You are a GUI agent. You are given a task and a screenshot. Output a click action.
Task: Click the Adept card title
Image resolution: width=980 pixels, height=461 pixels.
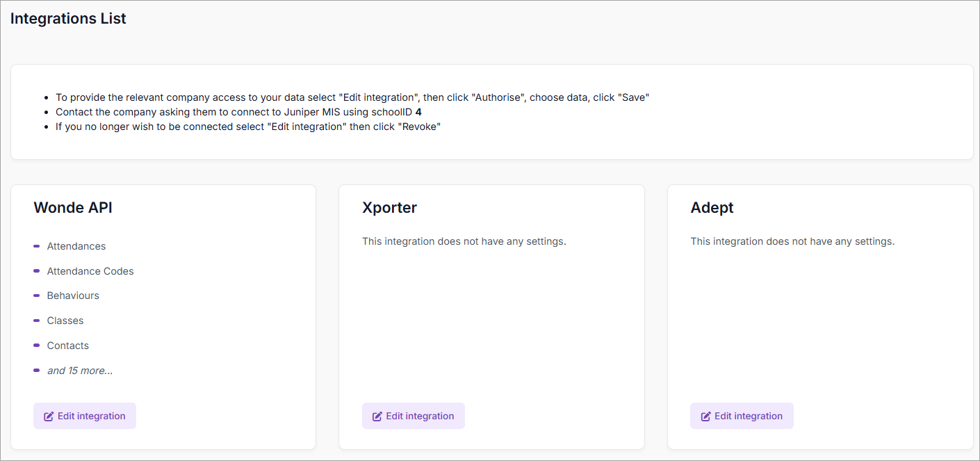(x=712, y=207)
